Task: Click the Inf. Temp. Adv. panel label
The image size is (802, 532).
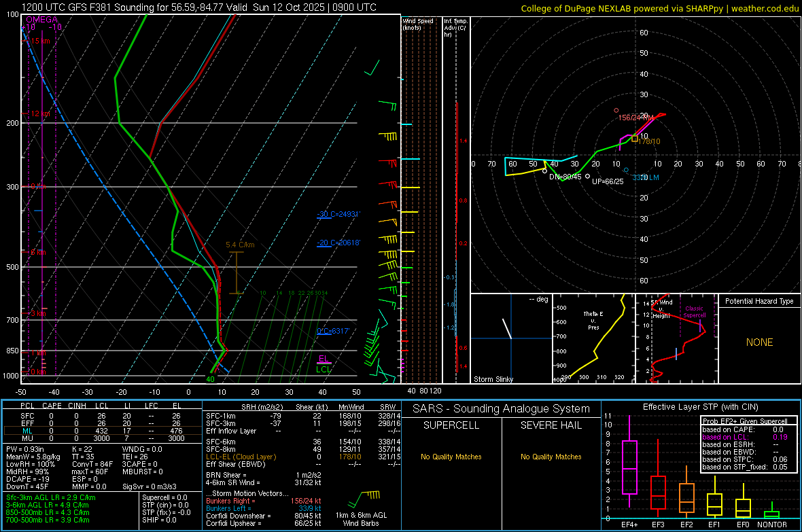Action: coord(455,28)
